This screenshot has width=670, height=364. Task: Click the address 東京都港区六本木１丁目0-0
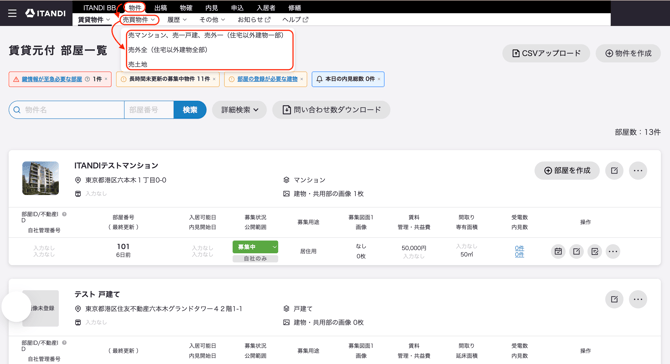coord(126,180)
